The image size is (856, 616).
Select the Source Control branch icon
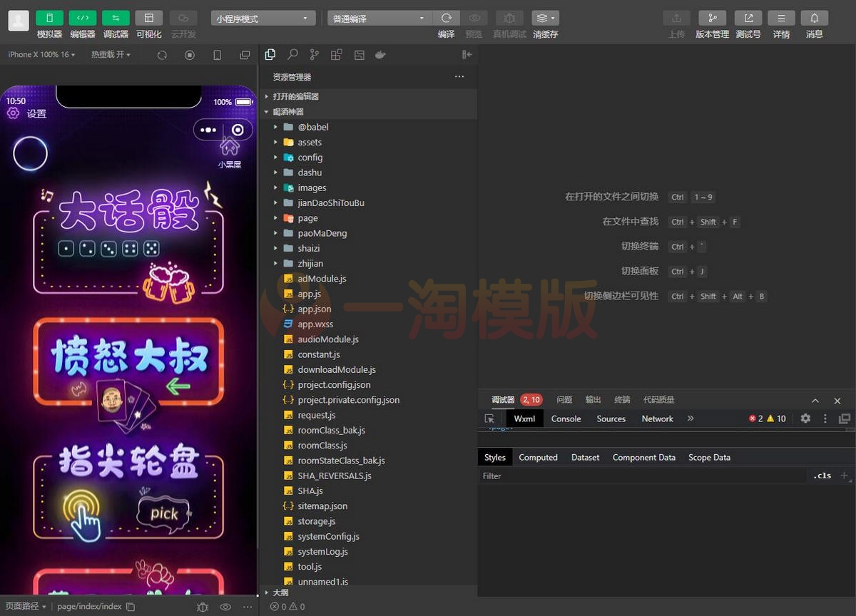[x=315, y=54]
